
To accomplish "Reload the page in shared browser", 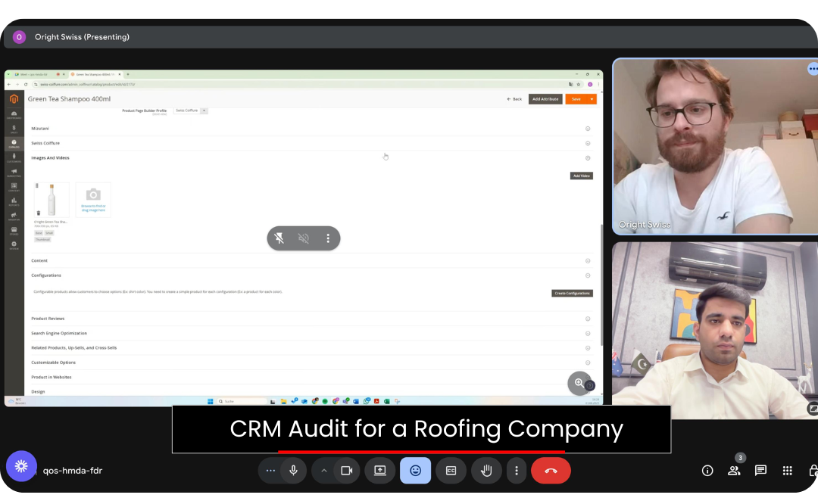I will tap(26, 85).
